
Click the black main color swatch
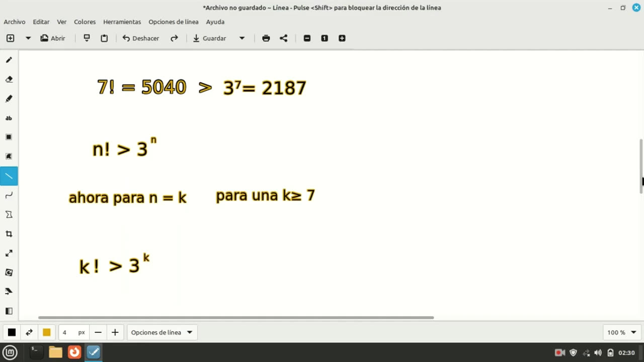tap(12, 332)
